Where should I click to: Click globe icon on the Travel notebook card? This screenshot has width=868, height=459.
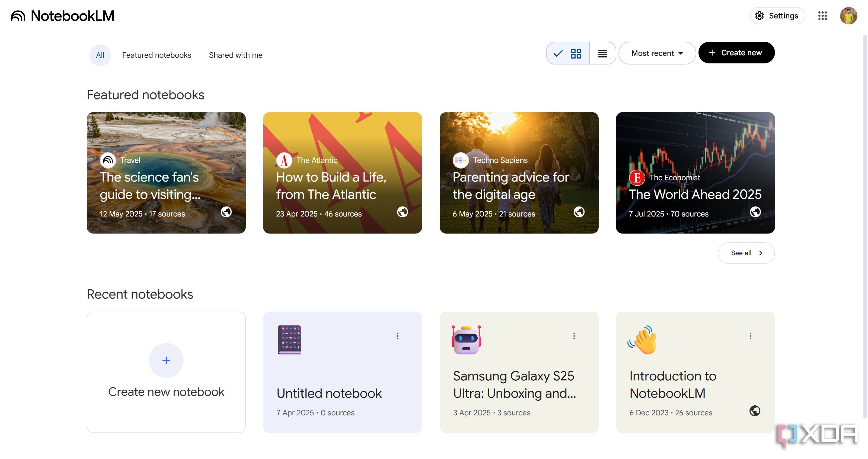click(x=226, y=212)
